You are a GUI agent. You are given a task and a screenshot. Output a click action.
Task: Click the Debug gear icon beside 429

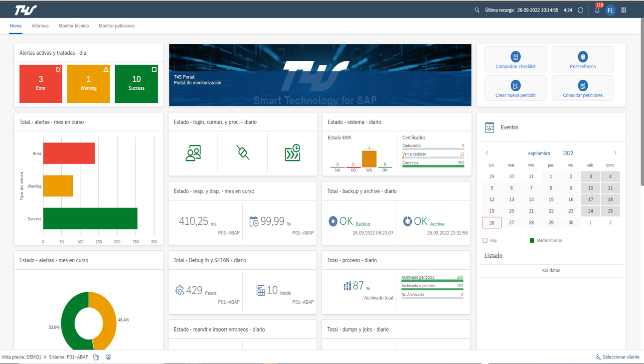point(179,290)
